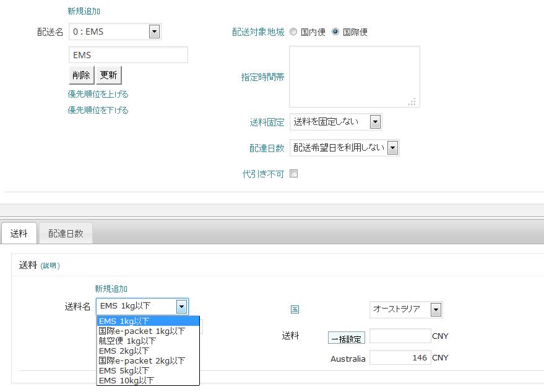Click the empty 送料 CNY input field
Viewport: 544px width, 392px height.
click(400, 336)
